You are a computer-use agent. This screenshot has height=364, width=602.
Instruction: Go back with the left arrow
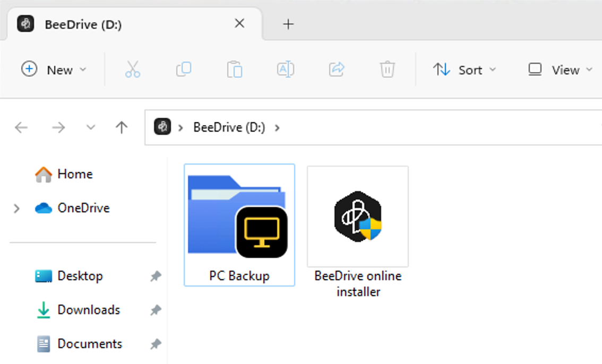[x=21, y=127]
